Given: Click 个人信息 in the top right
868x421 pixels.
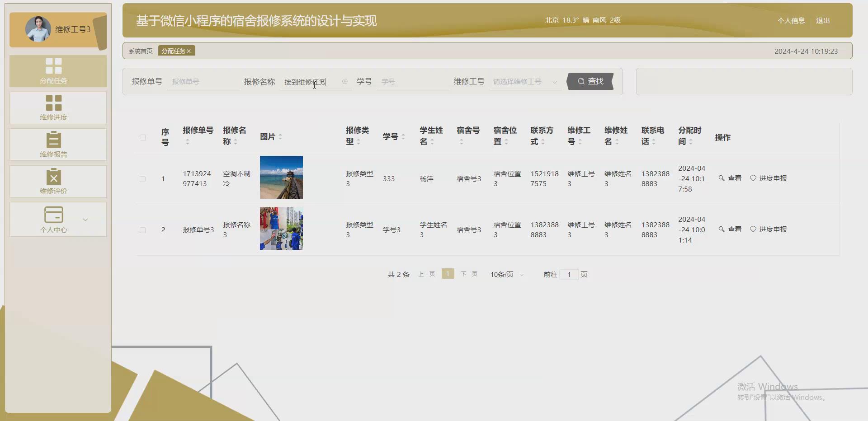Looking at the screenshot, I should point(791,20).
